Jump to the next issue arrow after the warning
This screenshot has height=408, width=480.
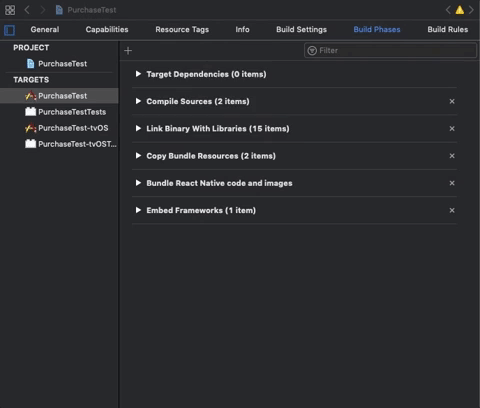pos(471,10)
